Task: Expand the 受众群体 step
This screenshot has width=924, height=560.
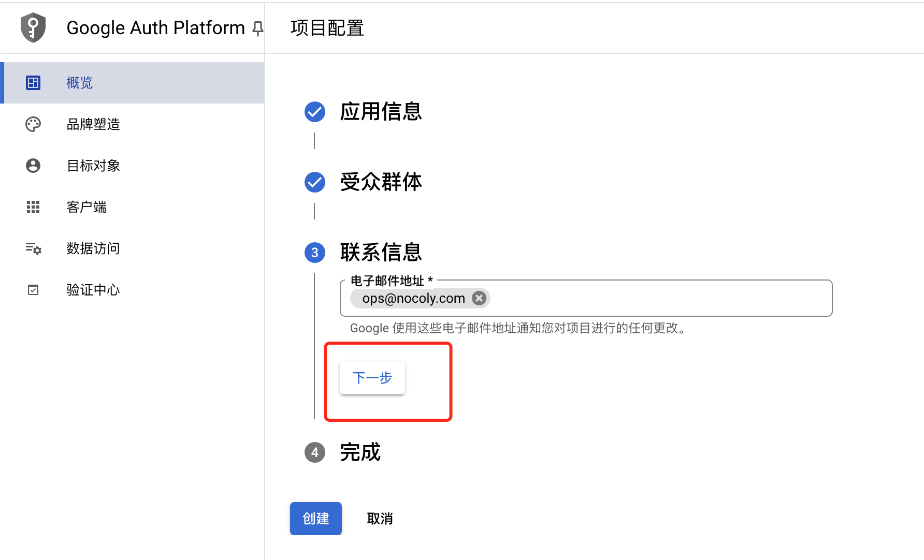Action: pyautogui.click(x=381, y=182)
